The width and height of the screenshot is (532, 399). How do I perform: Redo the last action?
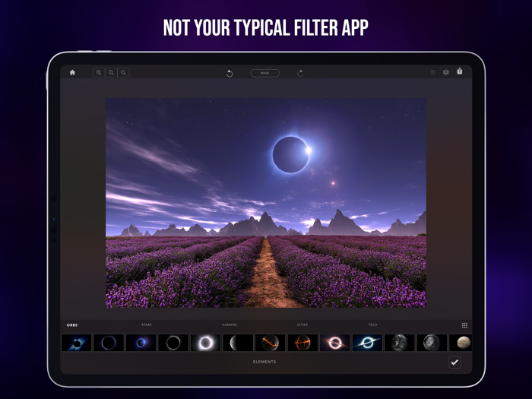(300, 73)
